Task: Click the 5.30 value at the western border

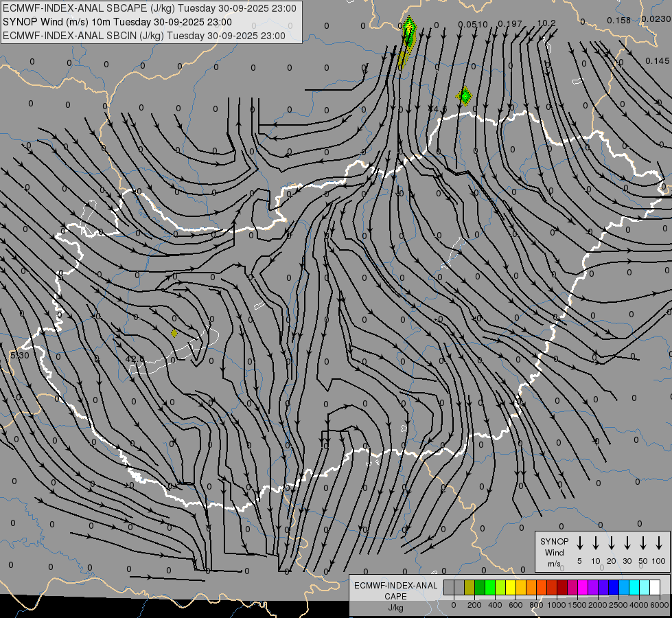Action: (x=20, y=356)
